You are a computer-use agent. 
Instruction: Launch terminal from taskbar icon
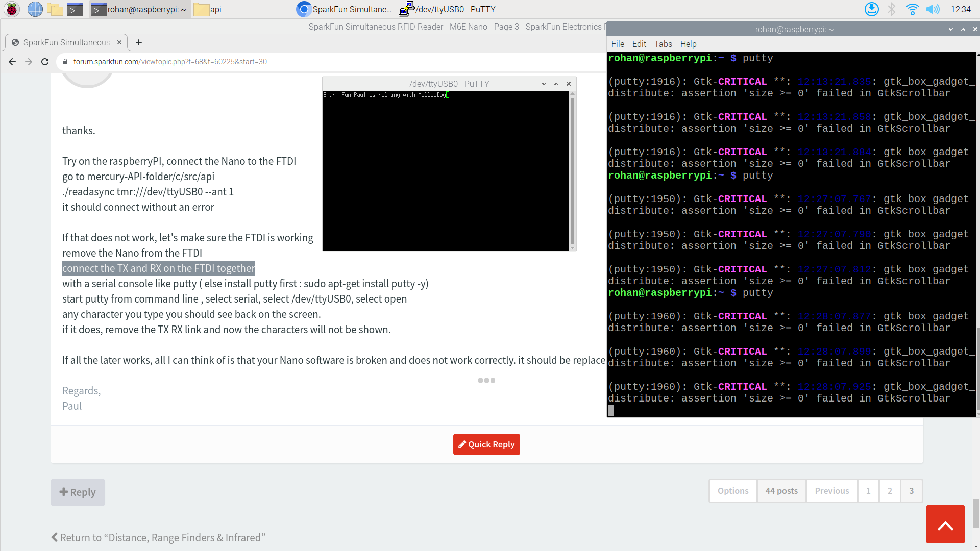pos(75,9)
